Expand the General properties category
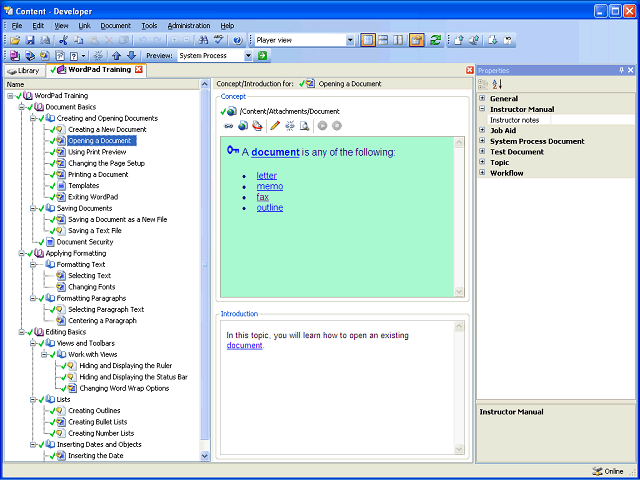 click(x=482, y=98)
